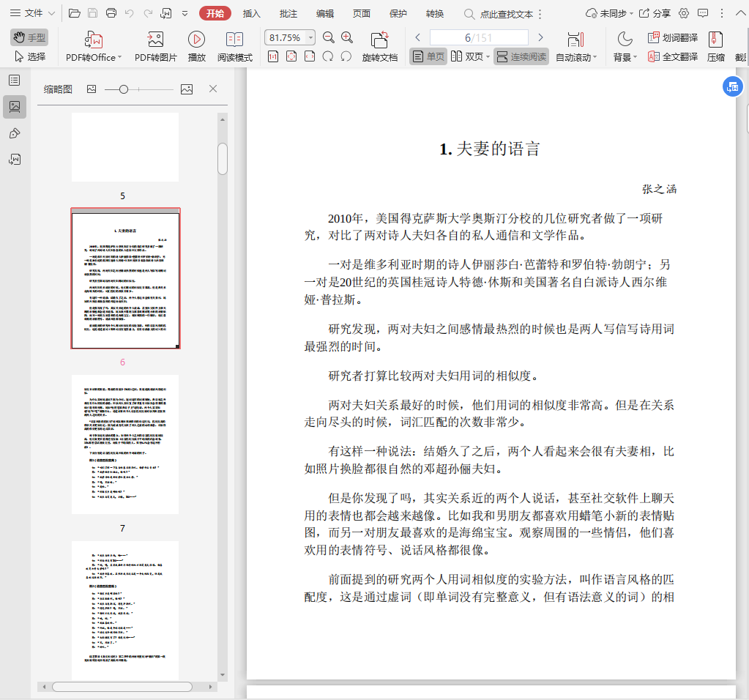The width and height of the screenshot is (749, 700).
Task: Adjust the thumbnail size slider handle
Action: pyautogui.click(x=124, y=89)
